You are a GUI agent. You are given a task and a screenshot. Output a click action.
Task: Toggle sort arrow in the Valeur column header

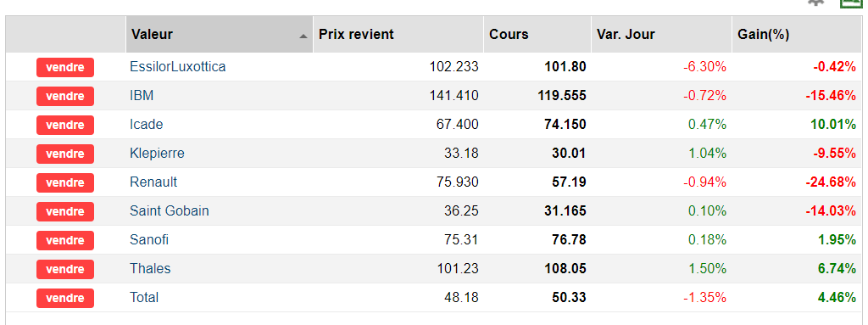pos(303,36)
